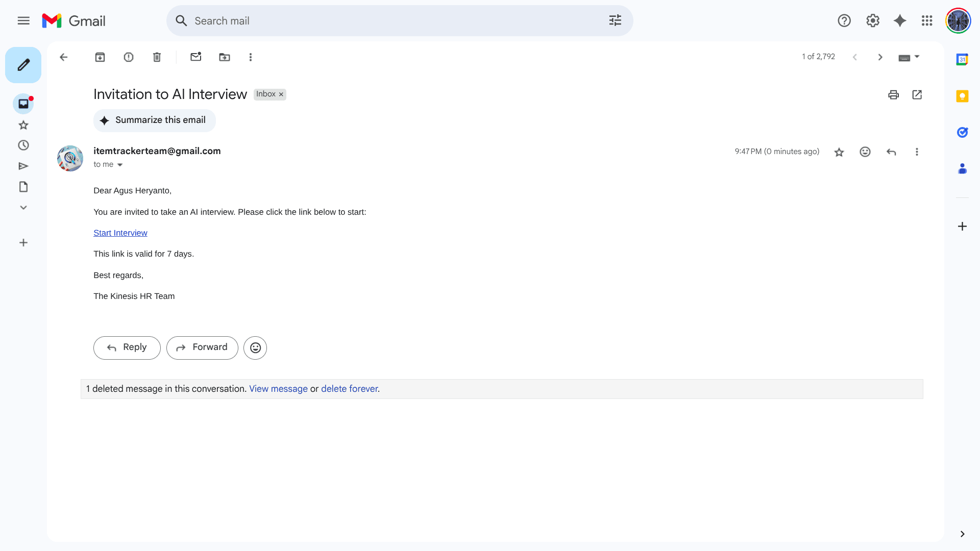This screenshot has width=980, height=551.
Task: Expand the 'to me' recipient details
Action: 120,165
